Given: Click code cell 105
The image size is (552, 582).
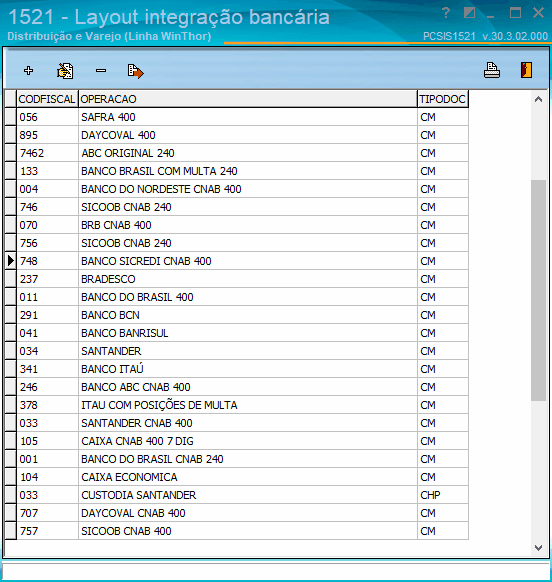Looking at the screenshot, I should pos(47,441).
